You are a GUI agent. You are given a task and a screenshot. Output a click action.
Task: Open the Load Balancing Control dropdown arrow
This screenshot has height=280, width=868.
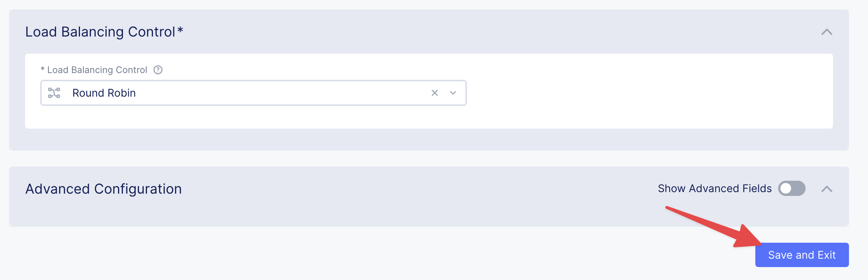click(453, 93)
